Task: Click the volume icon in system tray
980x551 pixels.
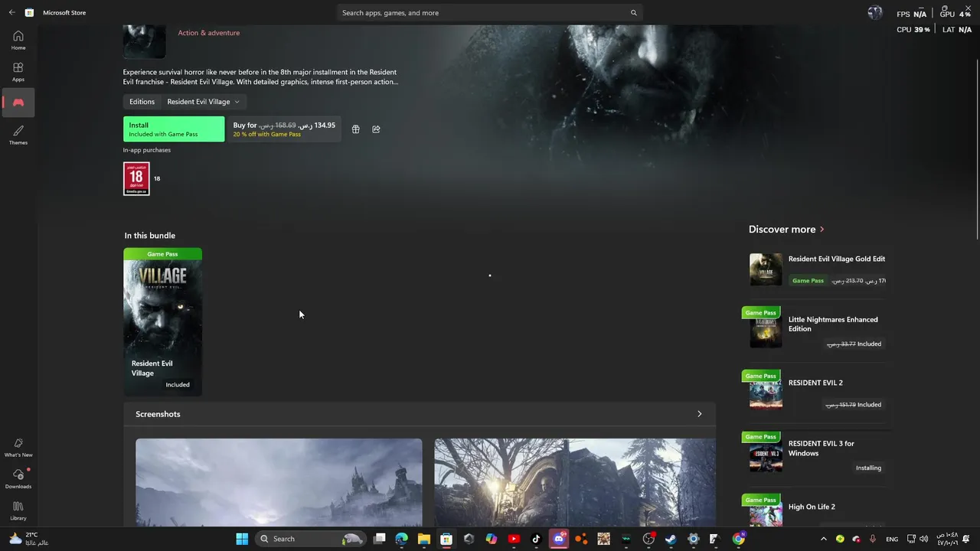Action: click(923, 539)
